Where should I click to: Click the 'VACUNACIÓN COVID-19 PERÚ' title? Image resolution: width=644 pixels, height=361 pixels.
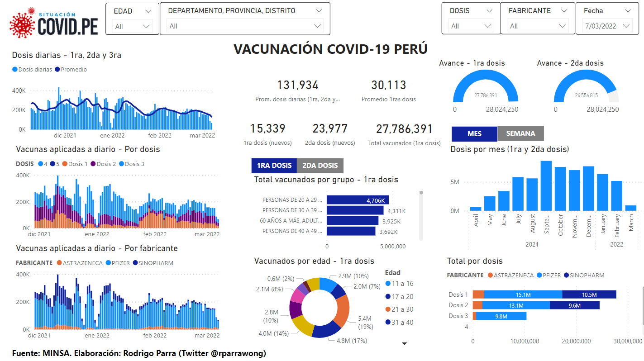330,49
